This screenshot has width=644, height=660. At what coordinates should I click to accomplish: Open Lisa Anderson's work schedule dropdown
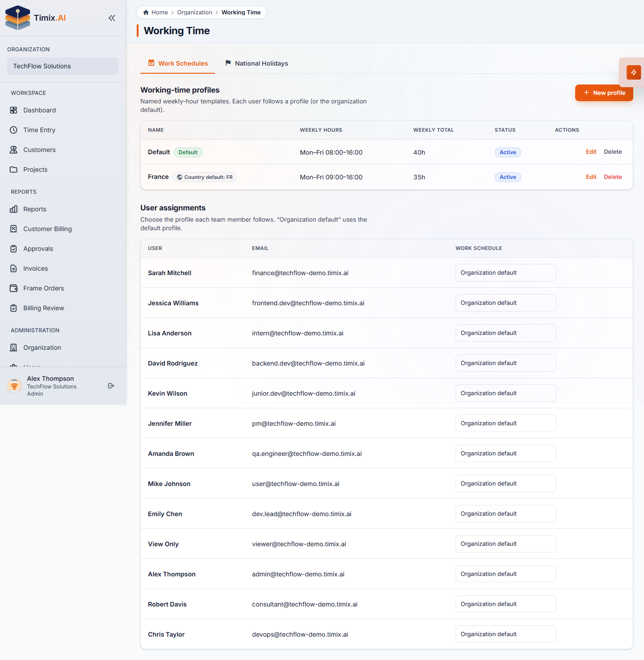(x=506, y=333)
